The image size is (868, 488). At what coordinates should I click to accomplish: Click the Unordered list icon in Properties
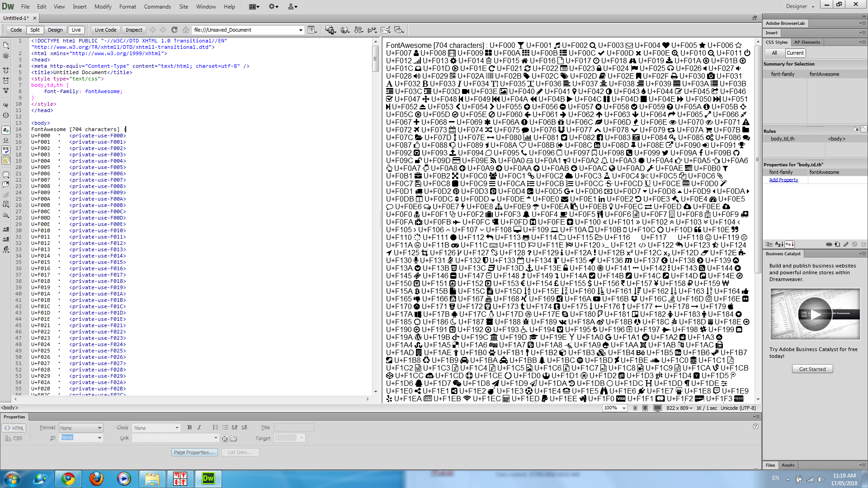pyautogui.click(x=215, y=427)
